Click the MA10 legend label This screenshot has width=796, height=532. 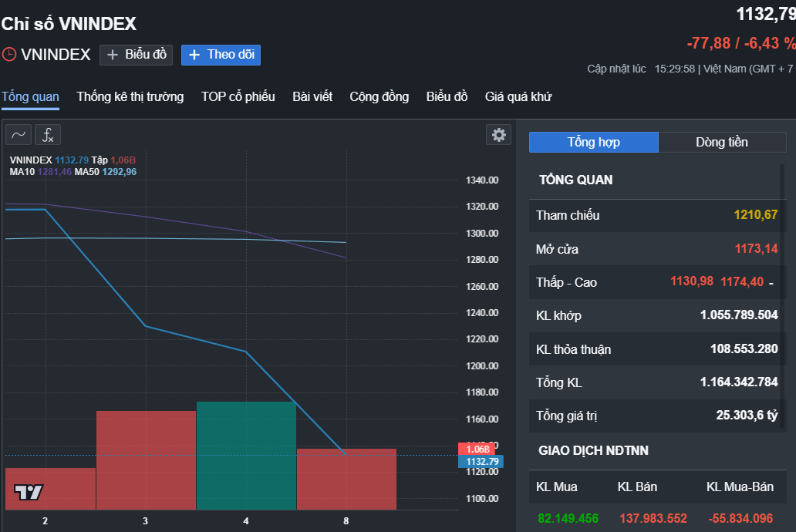21,172
